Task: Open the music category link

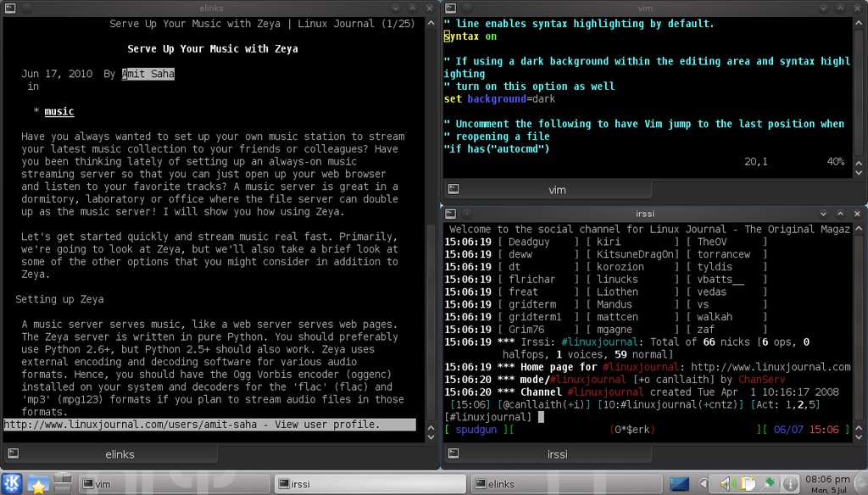Action: point(58,111)
